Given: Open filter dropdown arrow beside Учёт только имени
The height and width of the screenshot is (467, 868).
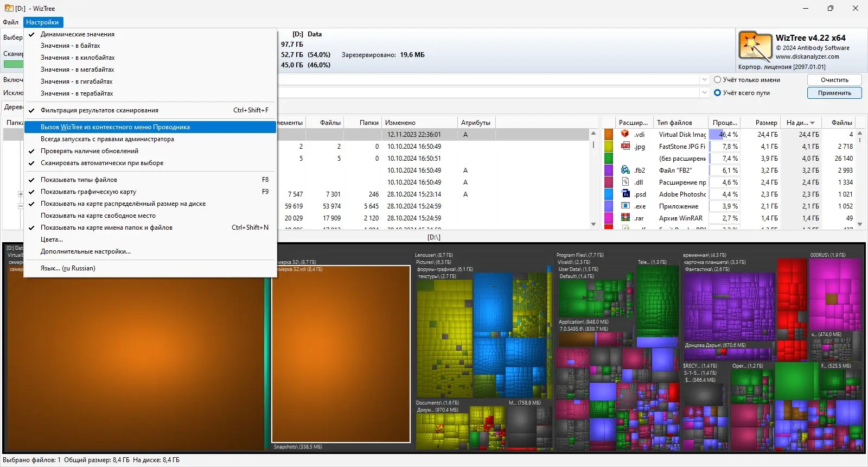Looking at the screenshot, I should pyautogui.click(x=704, y=80).
